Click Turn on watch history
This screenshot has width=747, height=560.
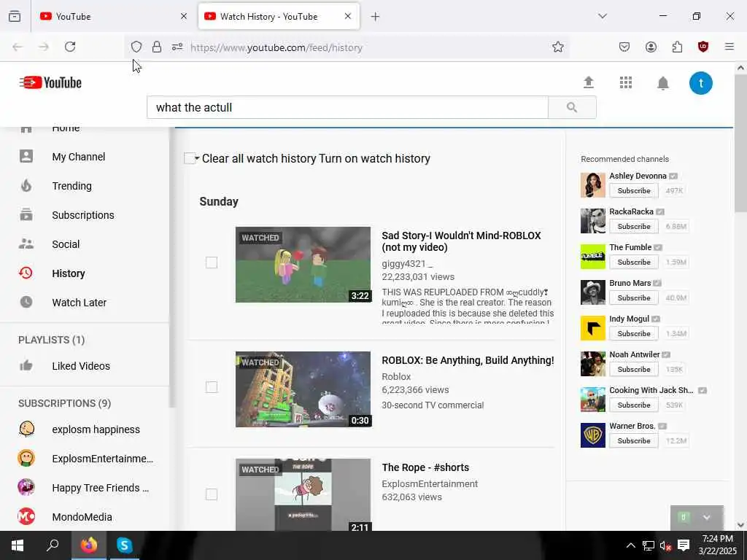(x=374, y=158)
